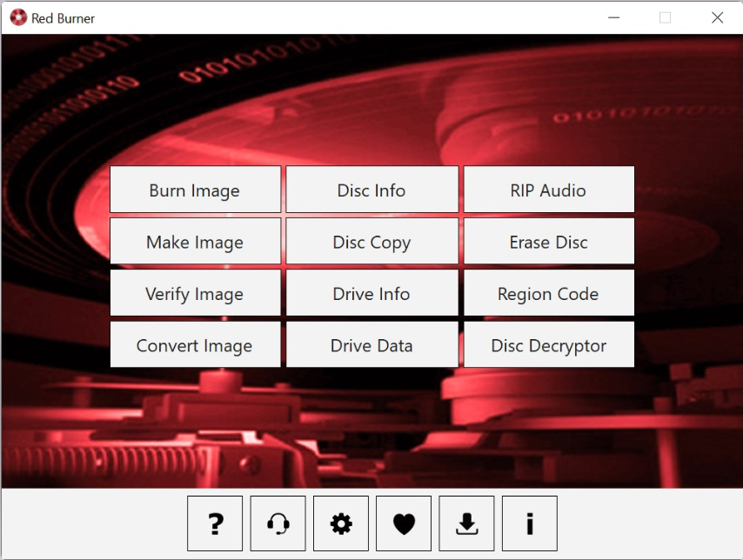Select the Make Image button
The width and height of the screenshot is (743, 560).
tap(195, 242)
